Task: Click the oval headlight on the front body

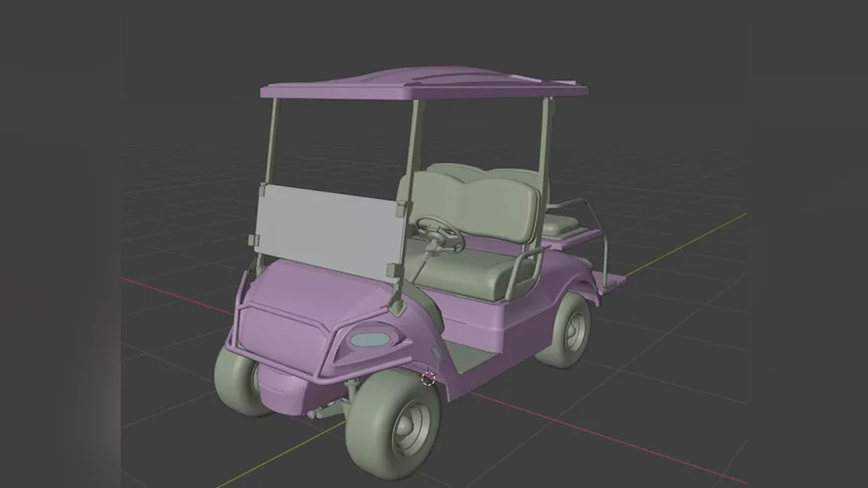Action: (x=371, y=338)
